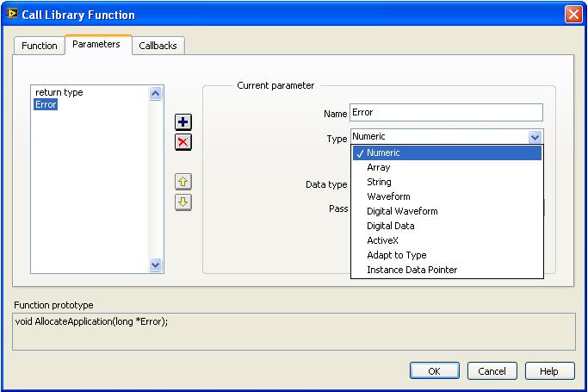This screenshot has width=588, height=392.
Task: Switch to the Function tab
Action: [40, 46]
